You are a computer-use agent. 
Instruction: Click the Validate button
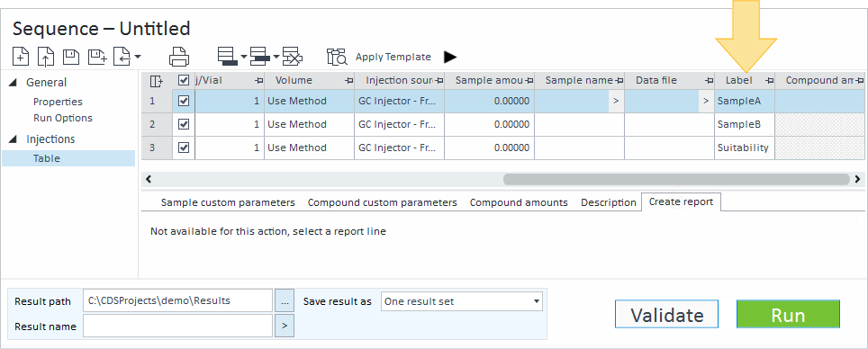click(x=666, y=314)
